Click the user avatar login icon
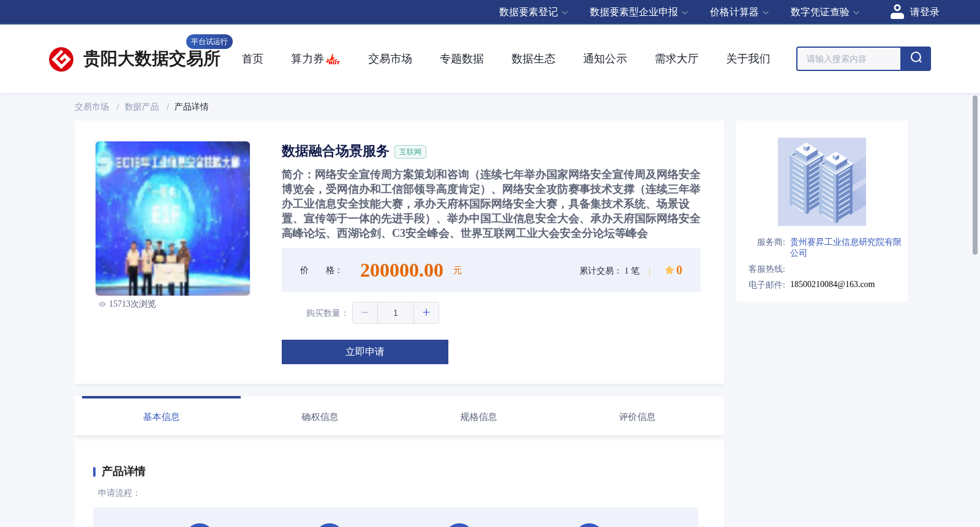This screenshot has width=980, height=527. point(897,12)
